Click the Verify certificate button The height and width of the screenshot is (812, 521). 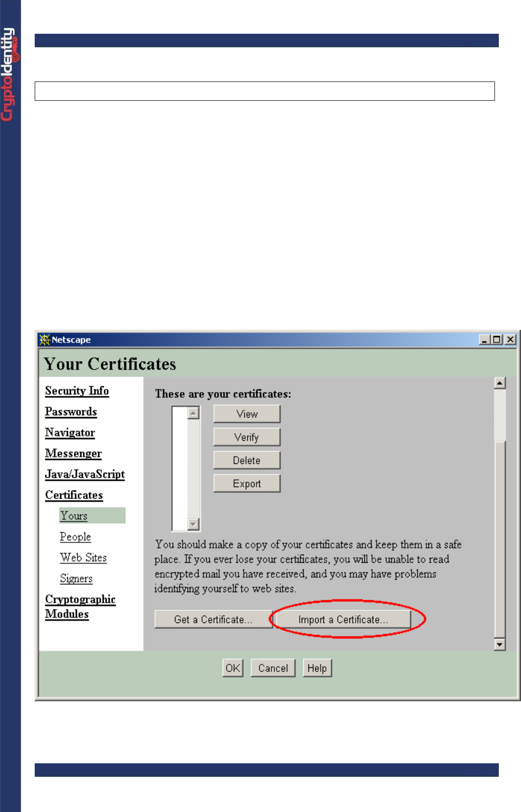click(x=247, y=437)
